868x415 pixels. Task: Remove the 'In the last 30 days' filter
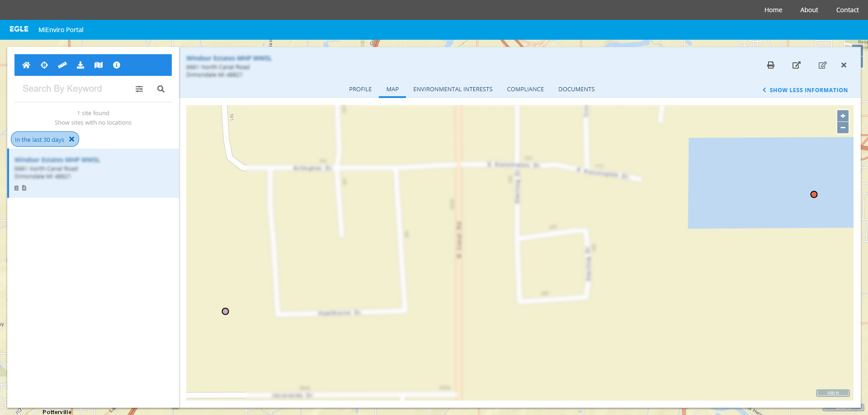click(71, 139)
